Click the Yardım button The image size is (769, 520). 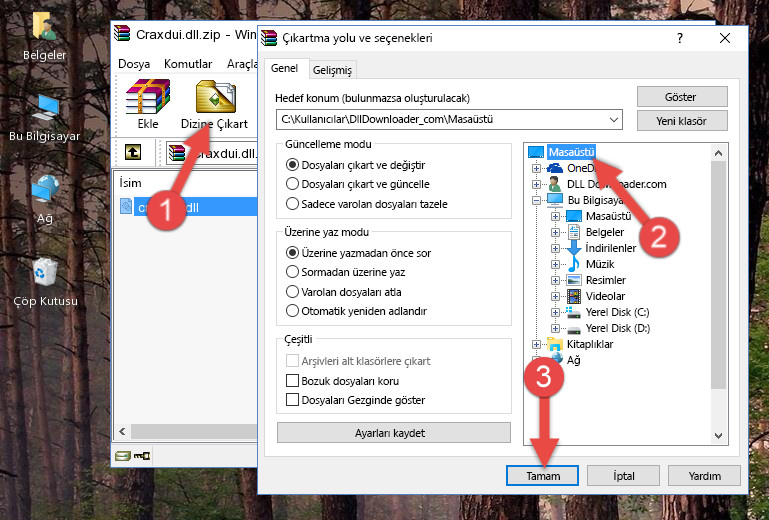coord(704,476)
